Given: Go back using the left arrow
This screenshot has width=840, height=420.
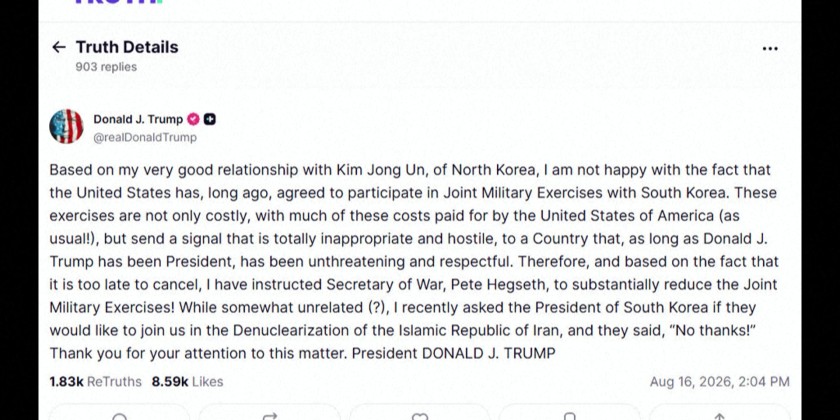Looking at the screenshot, I should tap(58, 48).
